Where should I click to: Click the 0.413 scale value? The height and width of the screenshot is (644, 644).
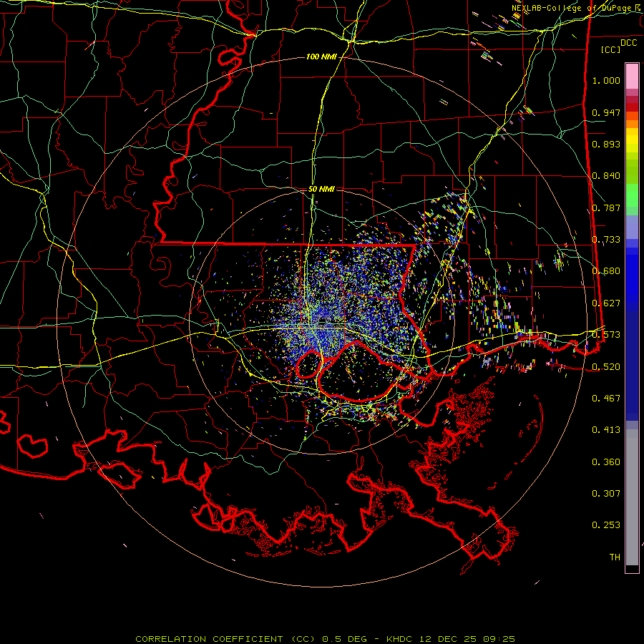pyautogui.click(x=606, y=430)
